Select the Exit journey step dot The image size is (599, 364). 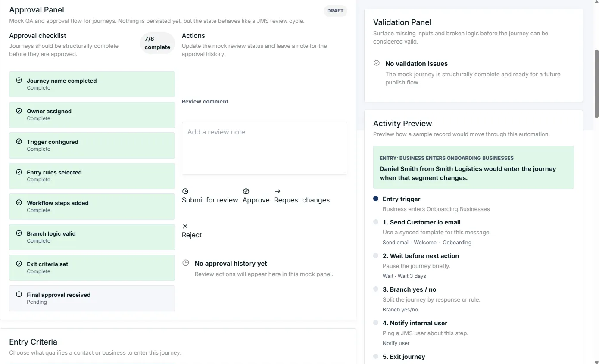(376, 356)
